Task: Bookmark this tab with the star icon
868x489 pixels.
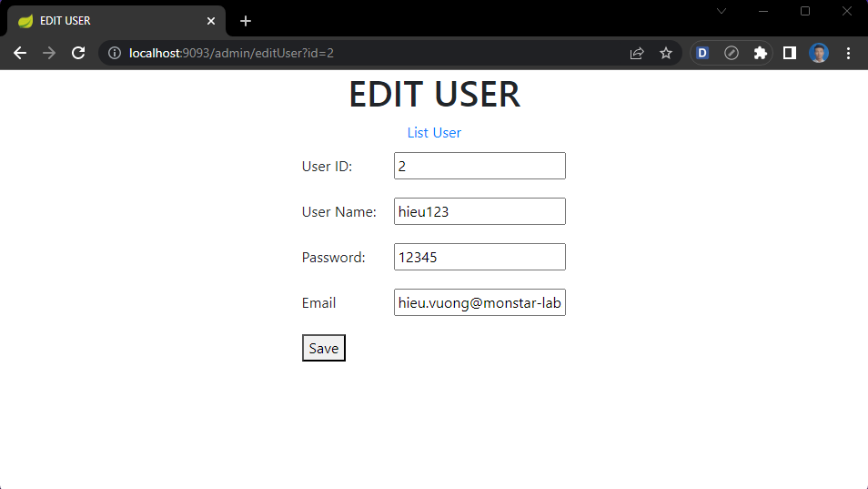Action: click(666, 53)
